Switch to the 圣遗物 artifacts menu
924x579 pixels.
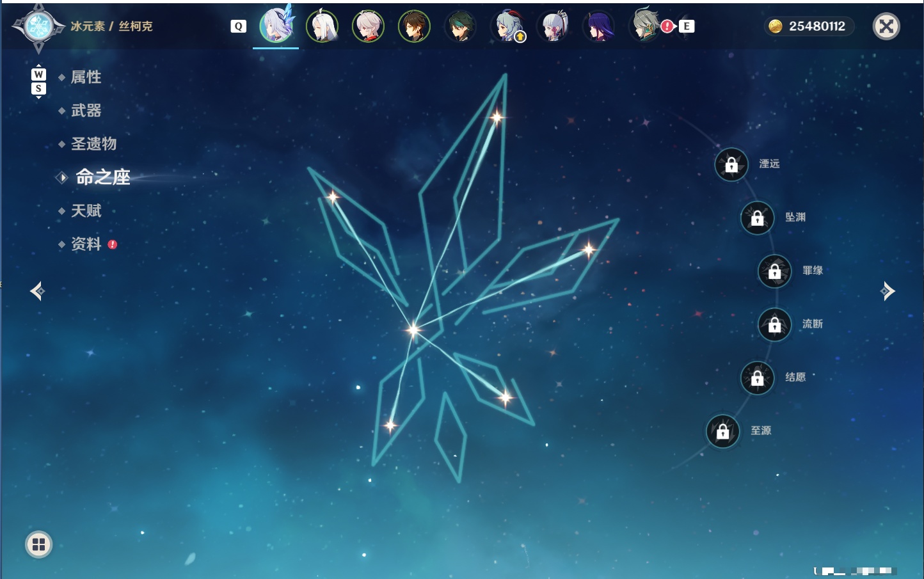[x=93, y=144]
